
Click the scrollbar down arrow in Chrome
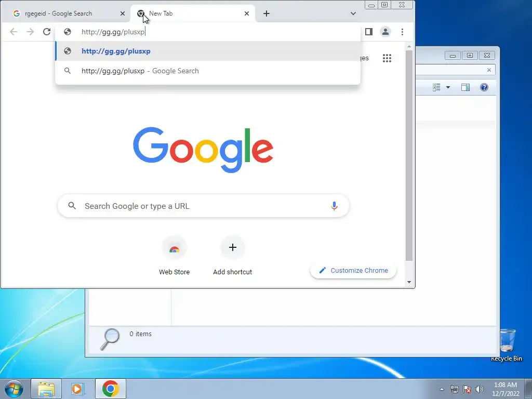(409, 282)
